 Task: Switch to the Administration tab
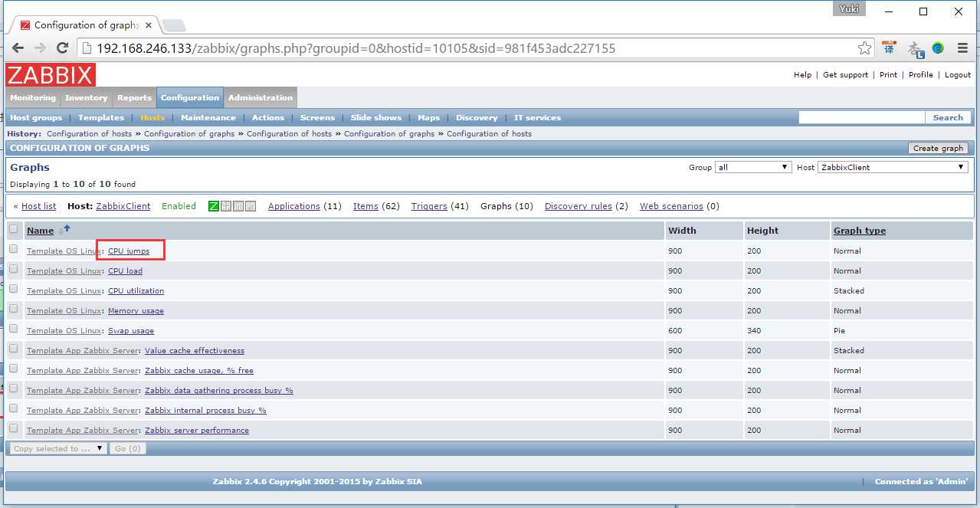[261, 97]
